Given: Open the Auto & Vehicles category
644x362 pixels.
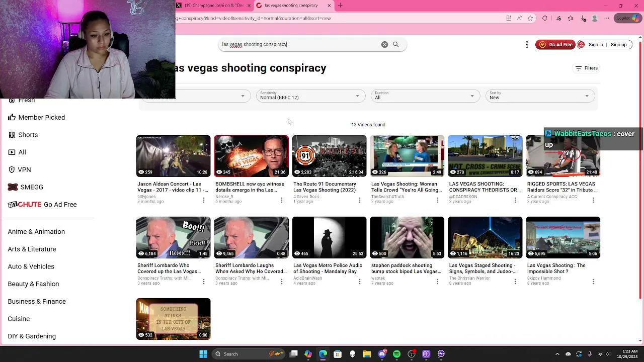Looking at the screenshot, I should click(31, 266).
